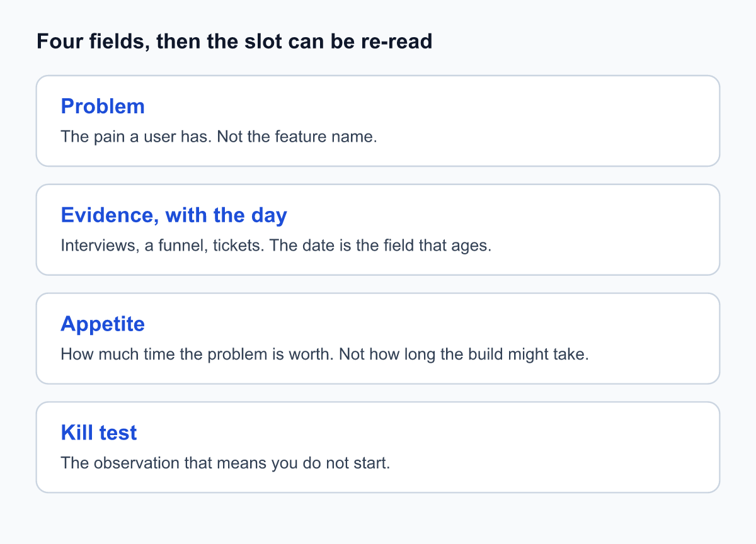Select the sentence "The pain a user has."
Viewport: 756px width, 544px height.
137,137
